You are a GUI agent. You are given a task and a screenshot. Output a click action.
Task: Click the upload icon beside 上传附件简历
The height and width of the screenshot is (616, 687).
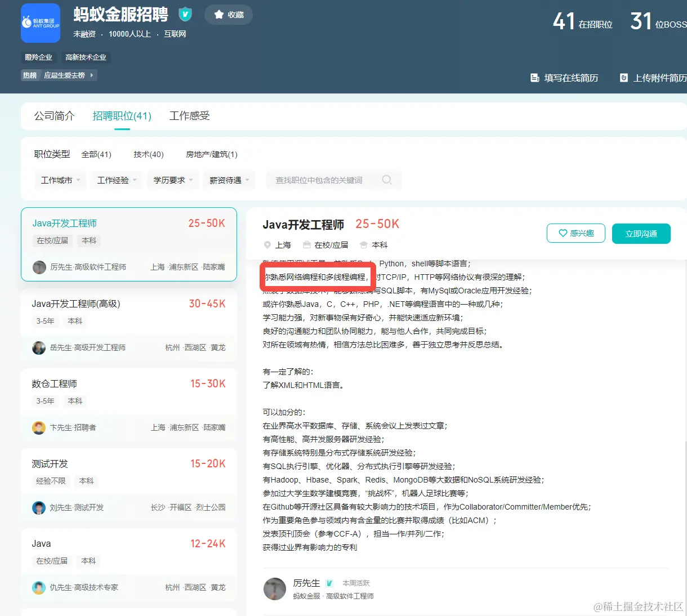click(624, 78)
